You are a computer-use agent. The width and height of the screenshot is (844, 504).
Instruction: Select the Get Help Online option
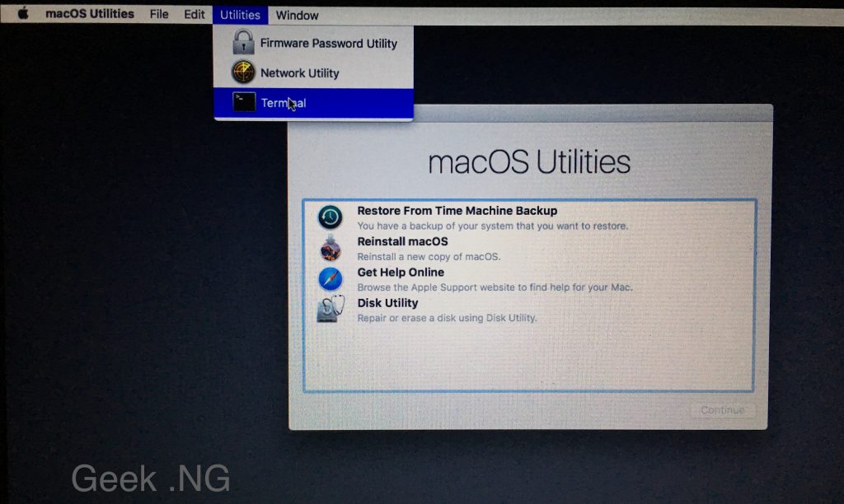click(529, 279)
